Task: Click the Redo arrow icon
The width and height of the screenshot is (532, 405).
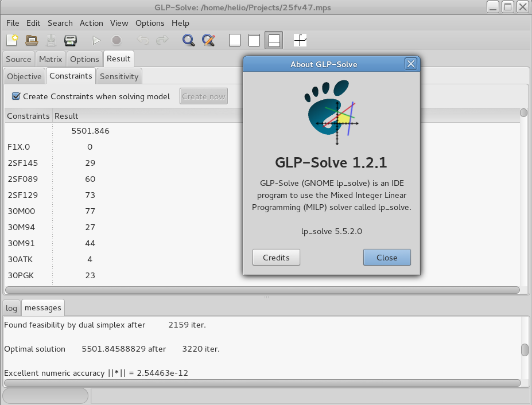Action: coord(162,40)
